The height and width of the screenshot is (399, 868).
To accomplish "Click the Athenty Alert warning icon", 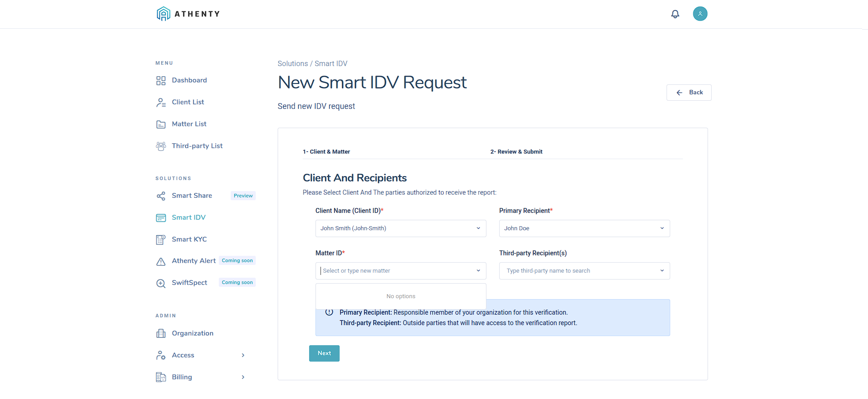I will [161, 262].
